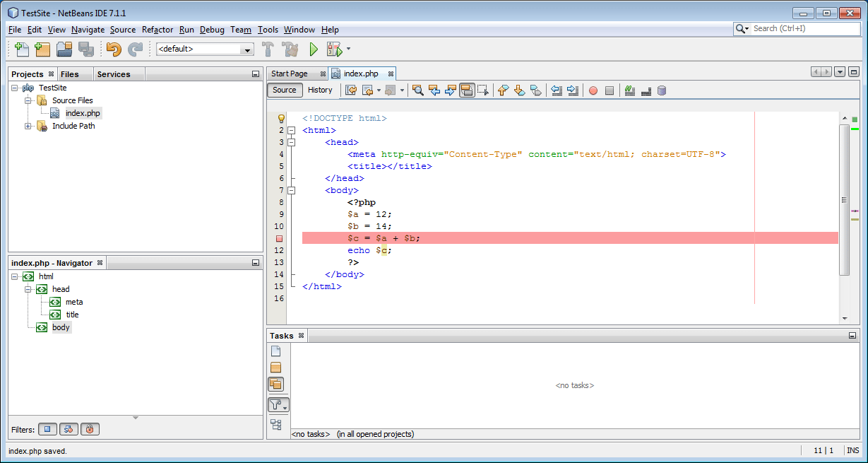The width and height of the screenshot is (868, 463).
Task: Open the Debug Project dropdown arrow
Action: tap(348, 49)
